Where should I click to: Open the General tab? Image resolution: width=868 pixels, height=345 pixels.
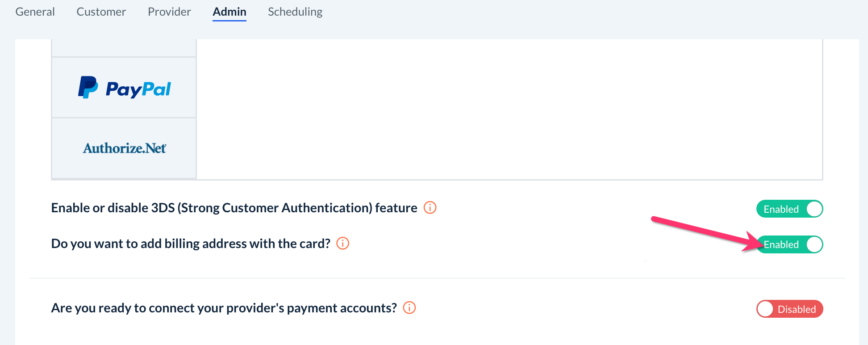[x=35, y=12]
